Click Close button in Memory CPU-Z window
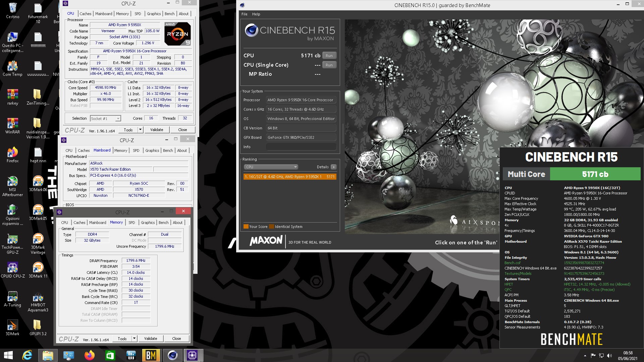The width and height of the screenshot is (644, 362). 176,339
